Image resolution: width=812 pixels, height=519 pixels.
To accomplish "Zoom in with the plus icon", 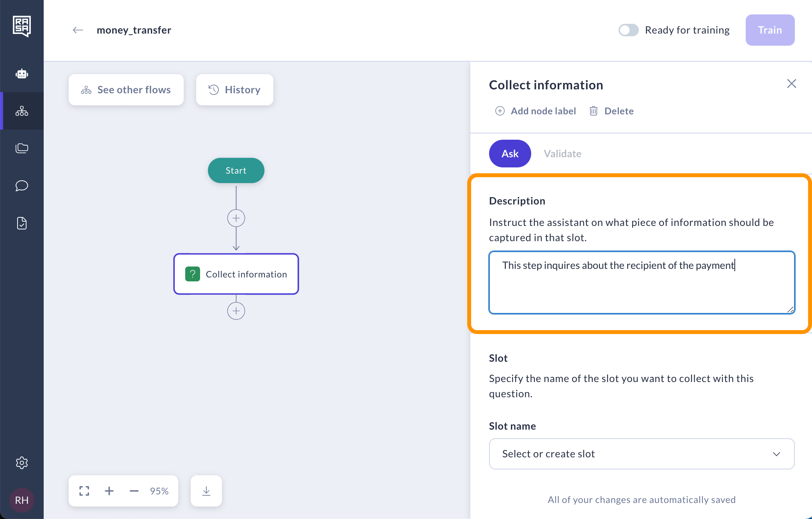I will [109, 491].
